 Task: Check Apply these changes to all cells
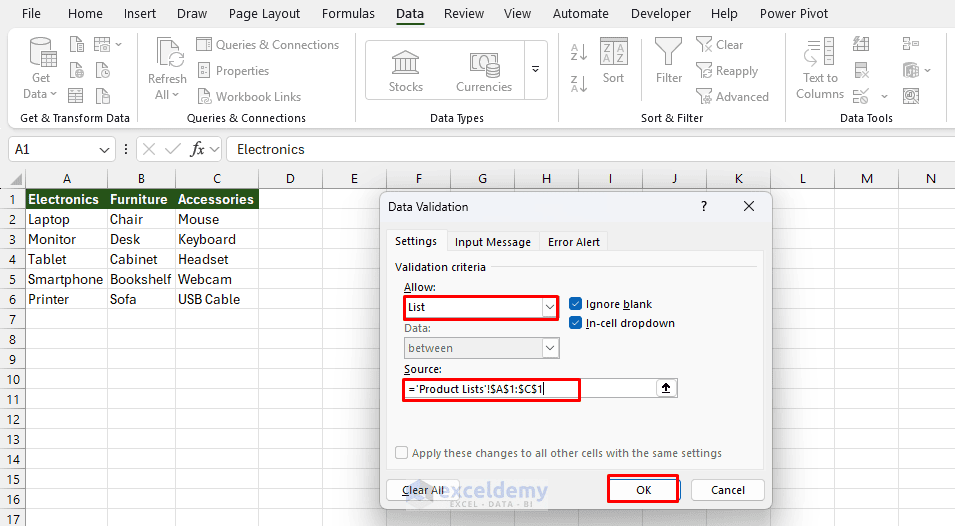401,452
